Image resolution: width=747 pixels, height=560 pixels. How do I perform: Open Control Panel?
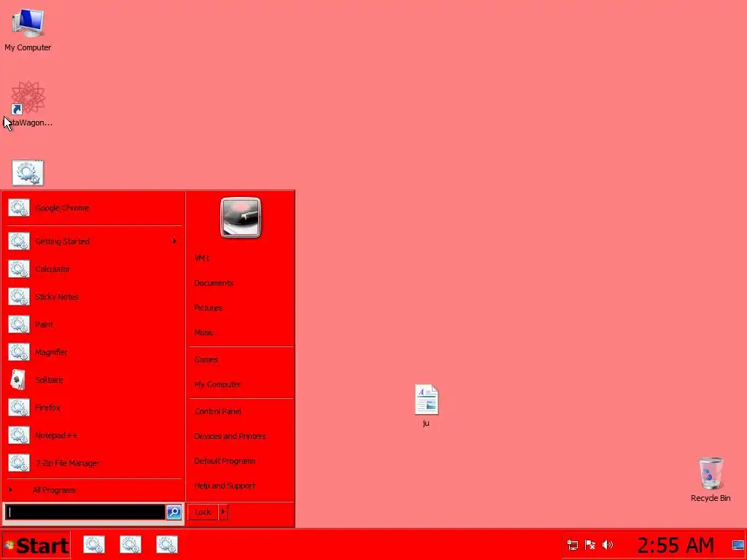tap(241, 411)
